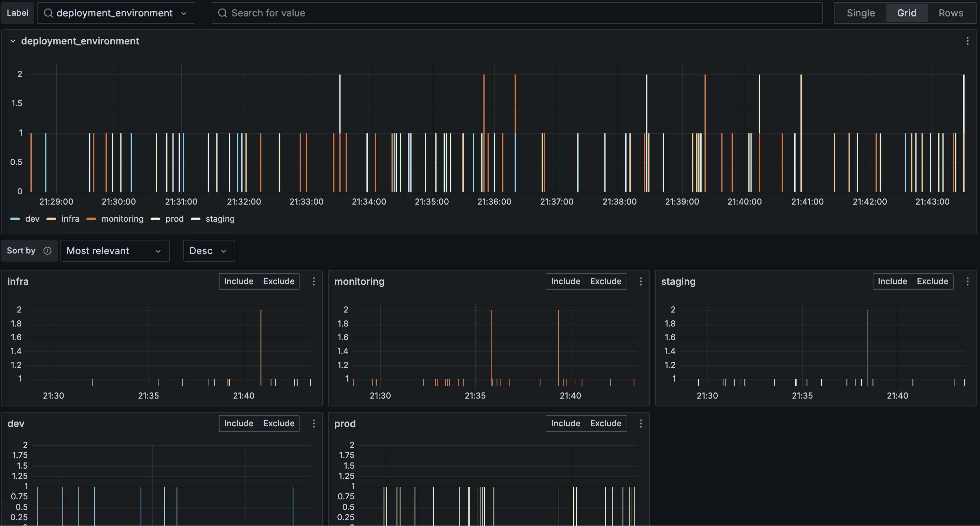980x526 pixels.
Task: Open the staging panel three-dot menu
Action: (967, 281)
